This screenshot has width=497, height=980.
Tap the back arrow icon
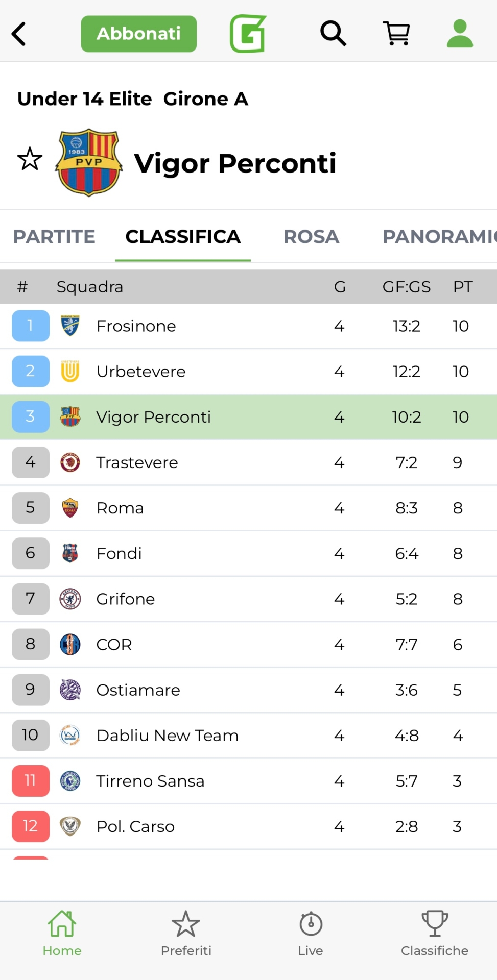pos(19,34)
